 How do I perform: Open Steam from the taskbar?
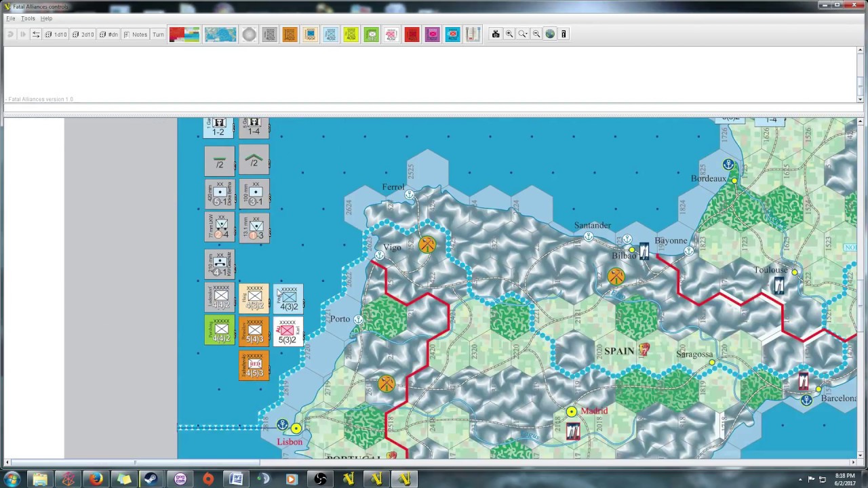pyautogui.click(x=152, y=479)
